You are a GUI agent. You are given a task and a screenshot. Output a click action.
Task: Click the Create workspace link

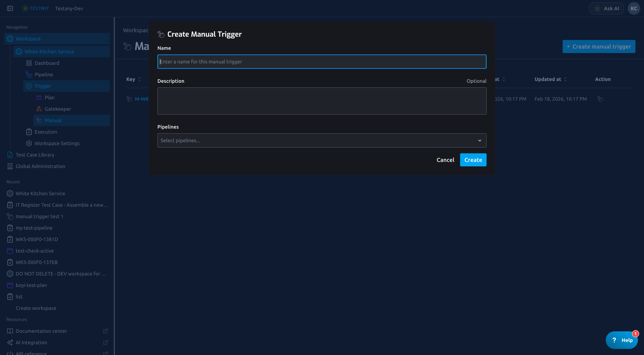36,308
